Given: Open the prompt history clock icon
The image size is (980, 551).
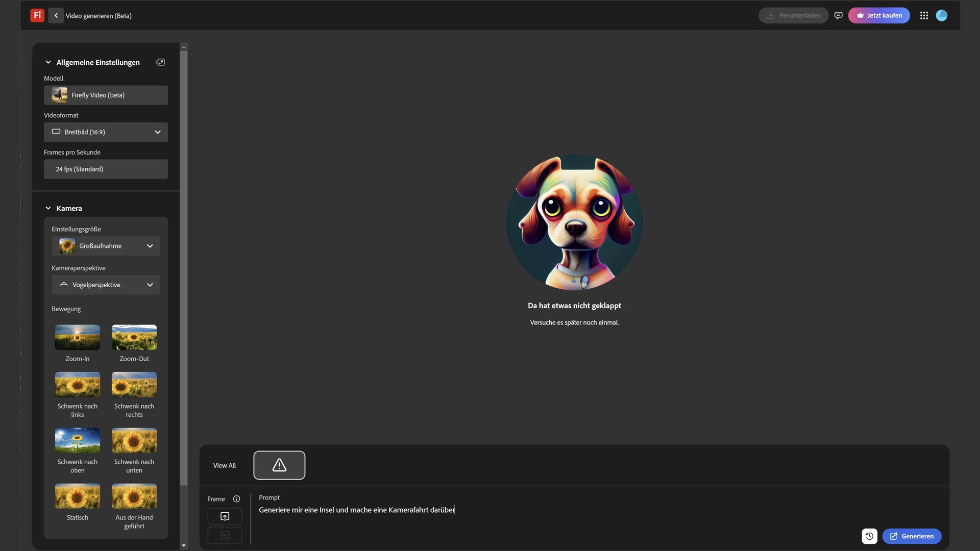Looking at the screenshot, I should click(869, 536).
